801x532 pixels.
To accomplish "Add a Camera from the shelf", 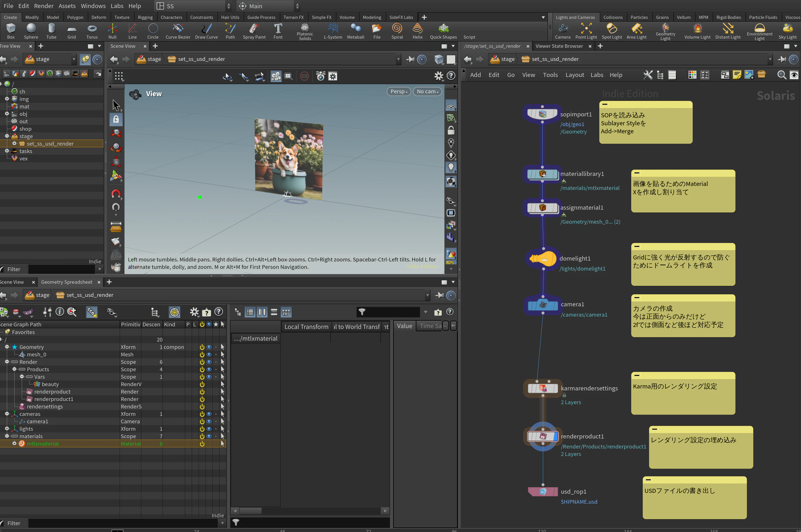I will (x=563, y=31).
